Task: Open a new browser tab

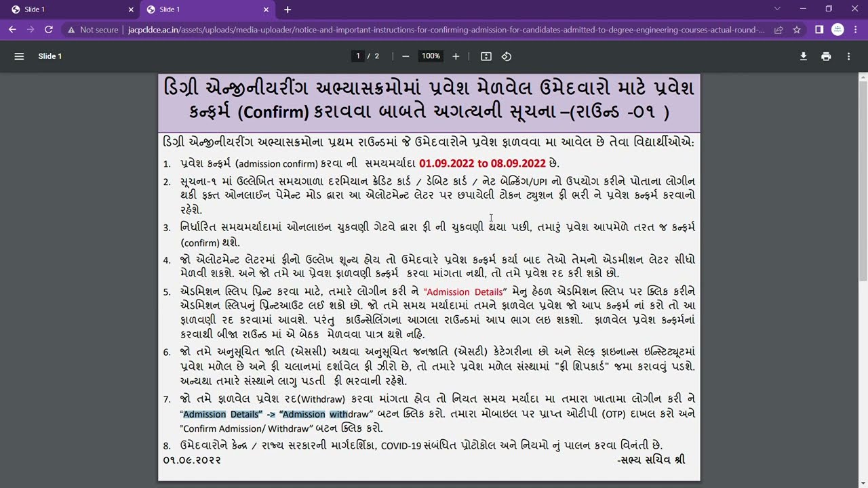Action: pos(288,9)
